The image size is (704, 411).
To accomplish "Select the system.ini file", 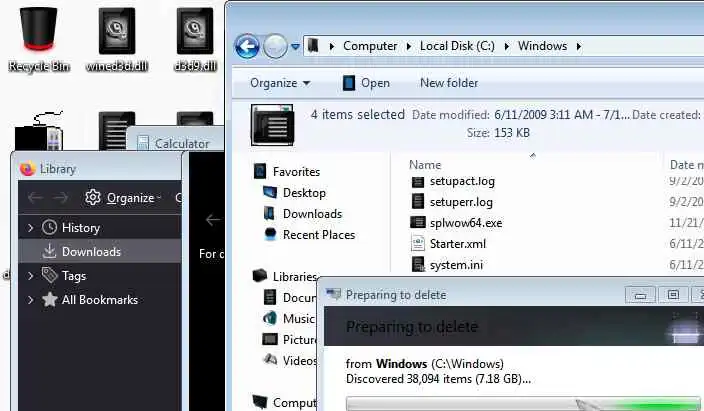I will click(x=456, y=265).
